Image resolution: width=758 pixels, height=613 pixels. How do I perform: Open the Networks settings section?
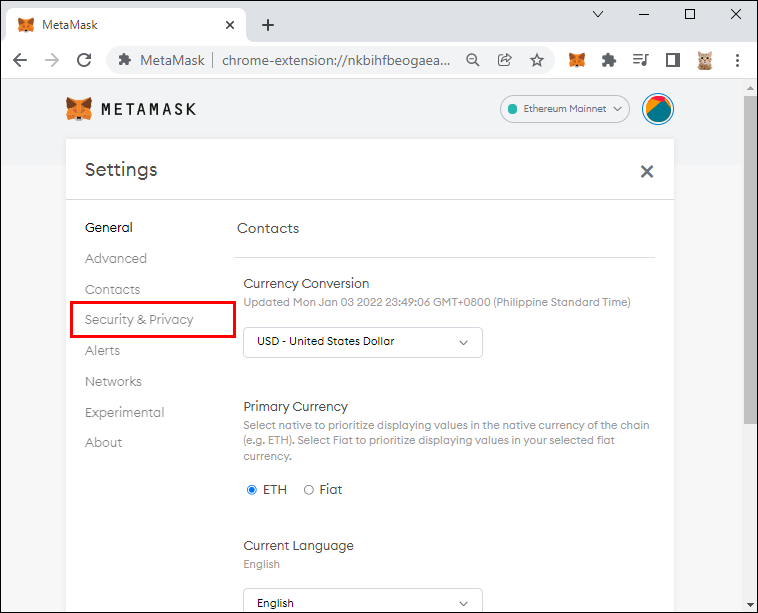pyautogui.click(x=113, y=381)
